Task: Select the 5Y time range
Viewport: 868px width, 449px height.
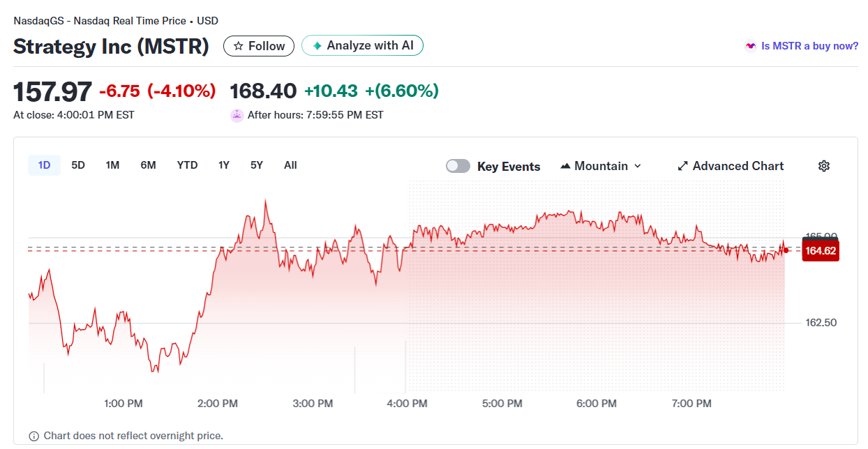Action: point(257,165)
